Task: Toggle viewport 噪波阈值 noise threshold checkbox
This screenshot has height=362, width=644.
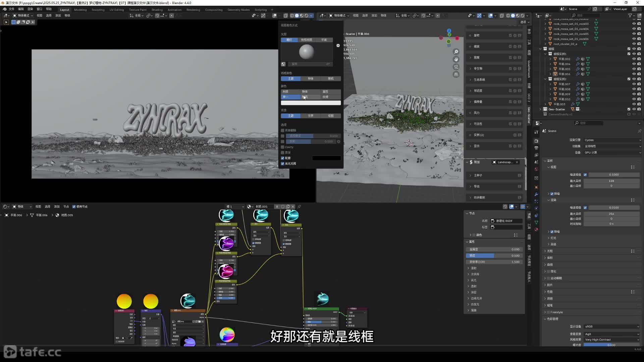Action: [x=585, y=175]
